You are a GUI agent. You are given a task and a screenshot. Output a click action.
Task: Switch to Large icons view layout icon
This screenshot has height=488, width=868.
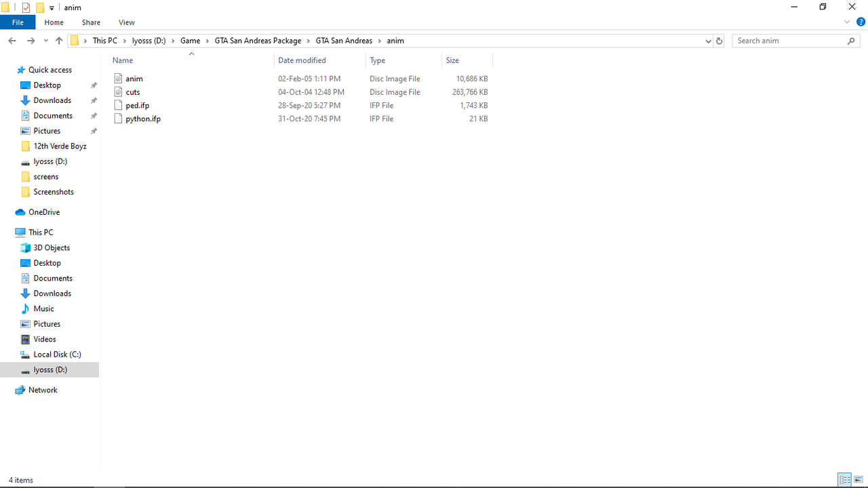click(859, 480)
